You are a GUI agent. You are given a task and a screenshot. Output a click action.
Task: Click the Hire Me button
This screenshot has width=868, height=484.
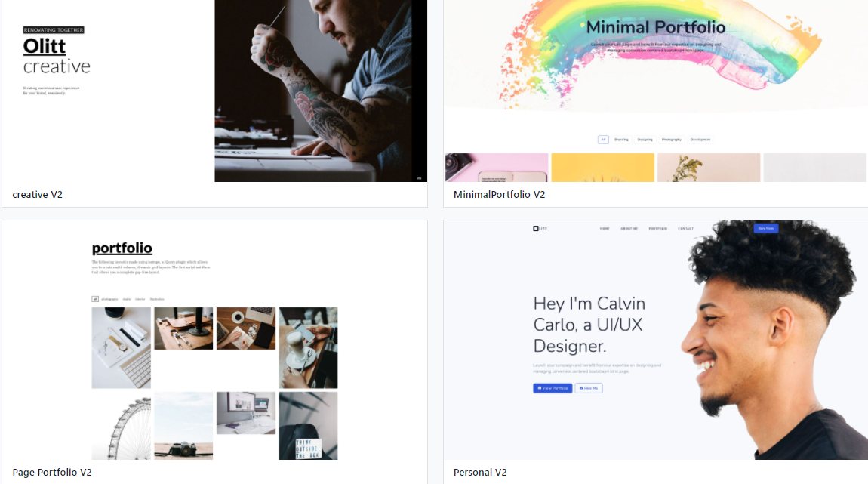(589, 388)
